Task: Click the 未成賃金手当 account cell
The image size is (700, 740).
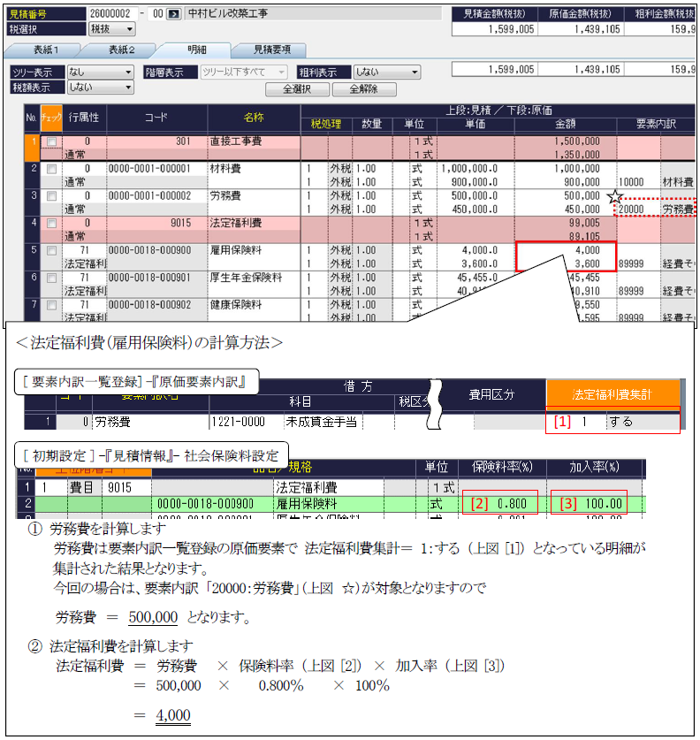Action: tap(322, 423)
